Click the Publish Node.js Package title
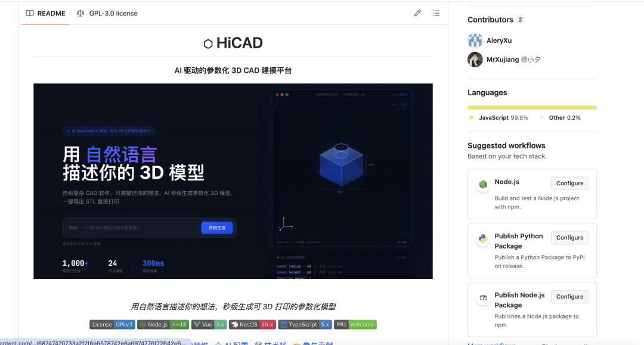 coord(519,300)
